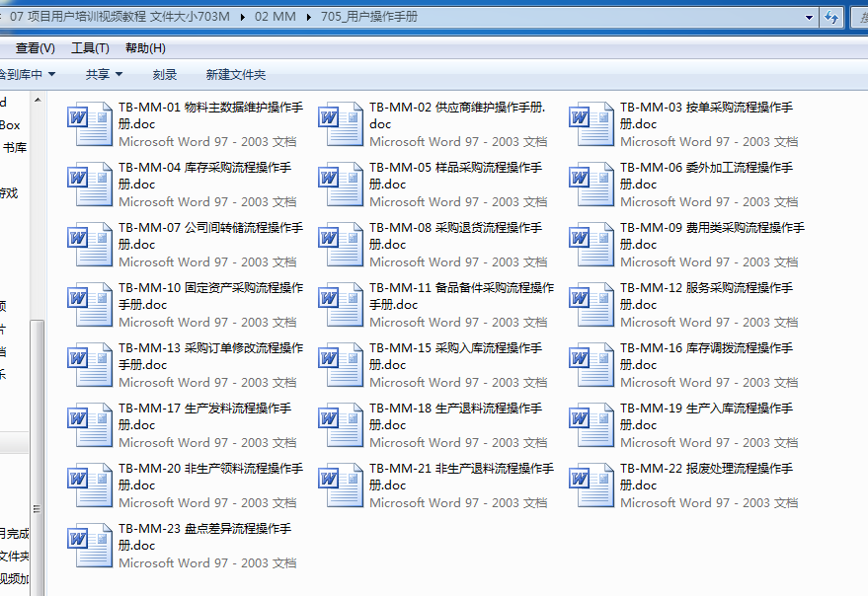This screenshot has height=596, width=868.
Task: Select the TB-MM-08 Word document icon
Action: (341, 245)
